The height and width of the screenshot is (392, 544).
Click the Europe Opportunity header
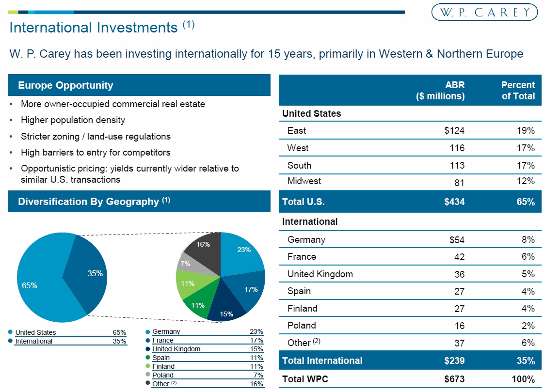139,85
